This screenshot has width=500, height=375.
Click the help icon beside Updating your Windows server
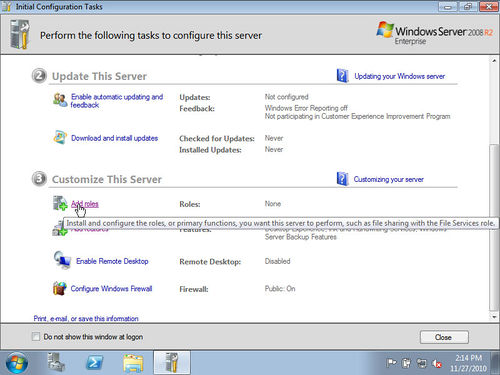pyautogui.click(x=342, y=76)
